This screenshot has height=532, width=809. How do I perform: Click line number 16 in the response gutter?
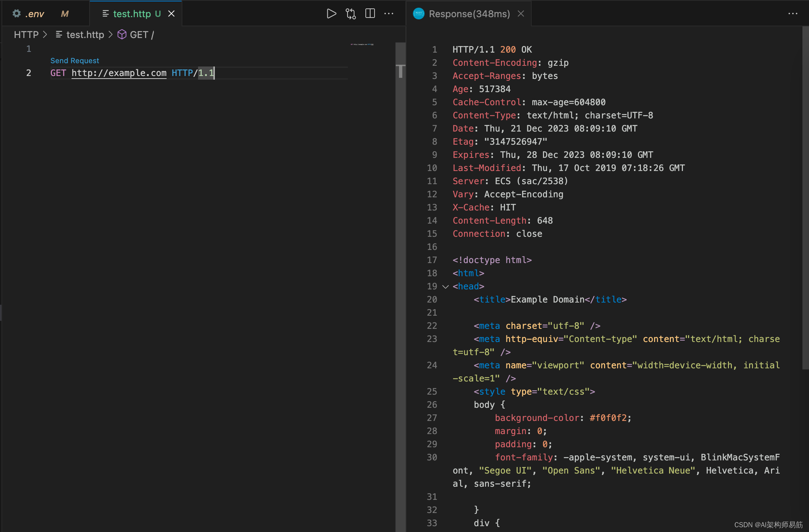click(432, 247)
